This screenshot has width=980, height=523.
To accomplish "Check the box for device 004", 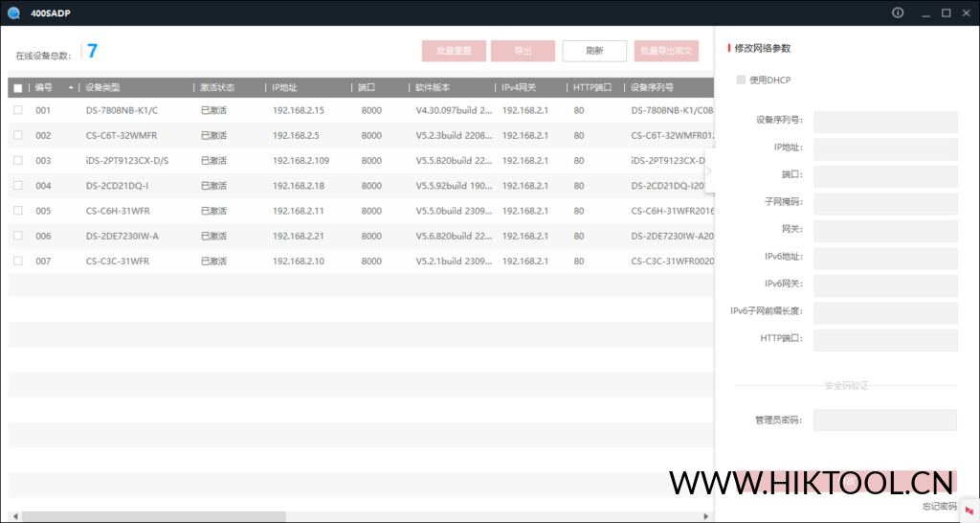I will pyautogui.click(x=18, y=185).
